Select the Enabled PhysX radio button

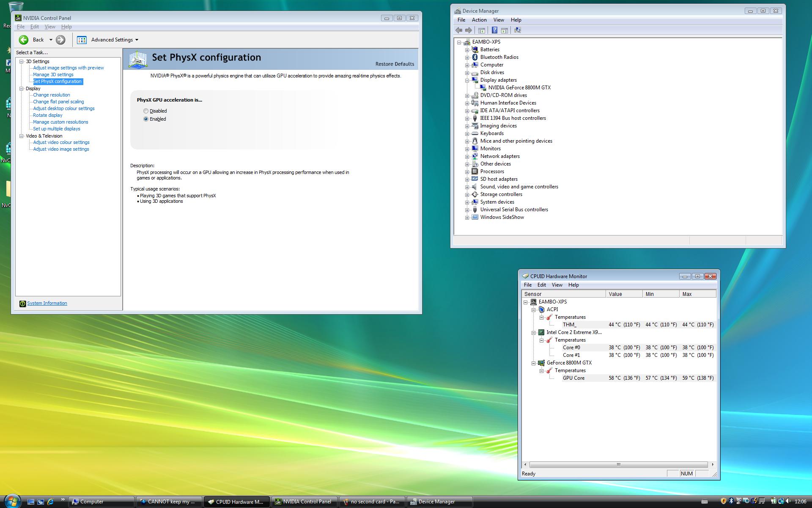[x=146, y=119]
